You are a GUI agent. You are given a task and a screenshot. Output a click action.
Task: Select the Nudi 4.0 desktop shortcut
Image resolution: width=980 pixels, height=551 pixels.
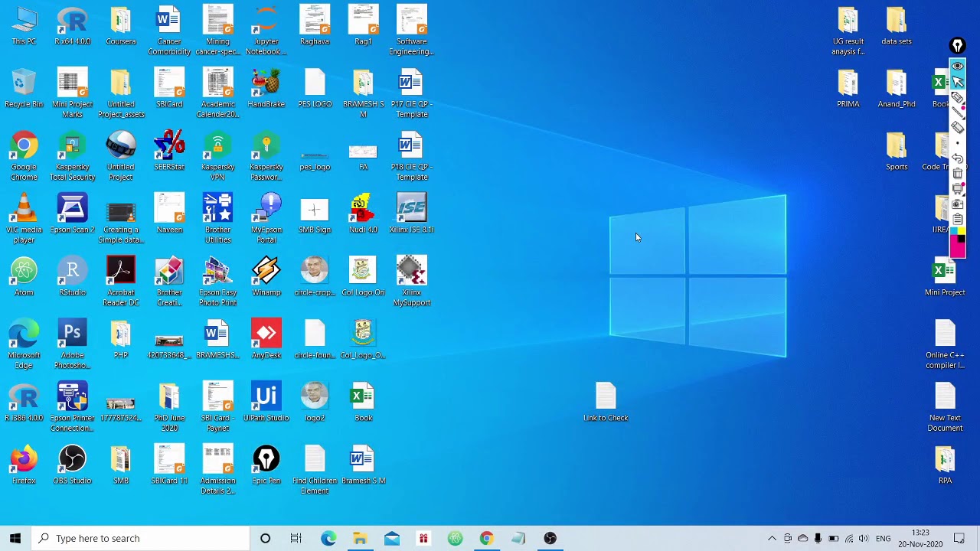point(363,214)
